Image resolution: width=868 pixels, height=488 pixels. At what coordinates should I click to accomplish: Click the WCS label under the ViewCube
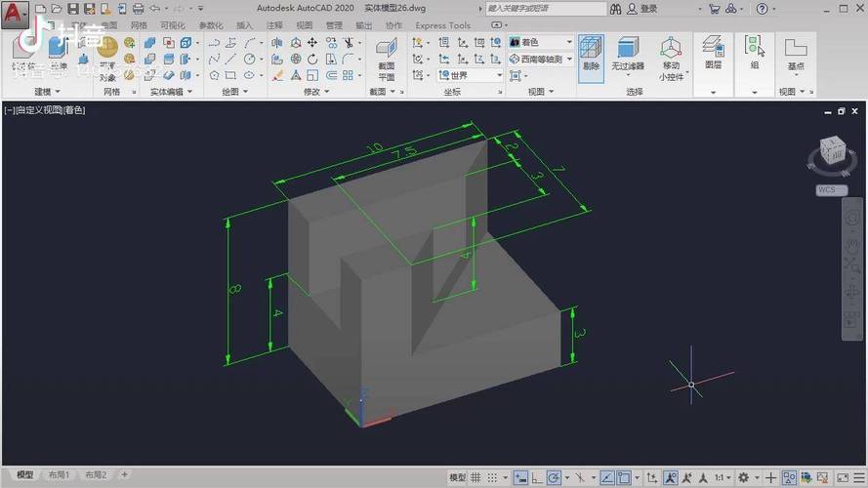(x=831, y=190)
